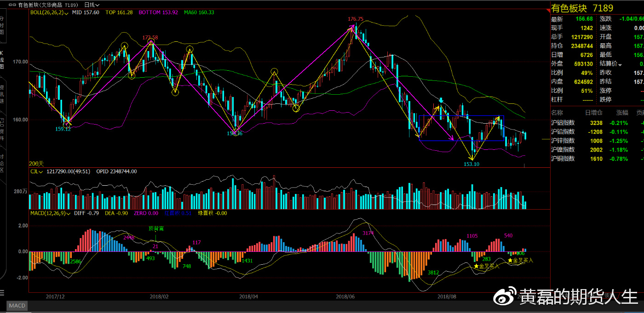Viewport: 644px width, 313px height.
Task: Sort list by 日增仓 column header
Action: point(592,113)
